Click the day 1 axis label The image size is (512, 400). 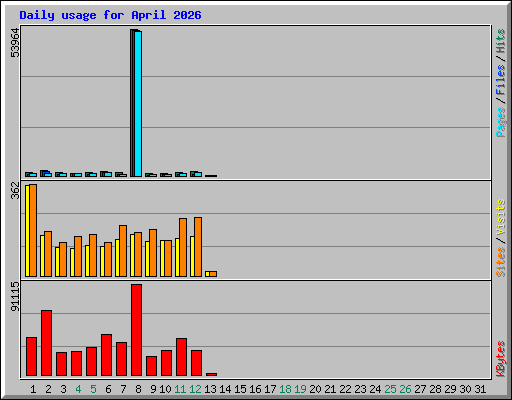(33, 389)
